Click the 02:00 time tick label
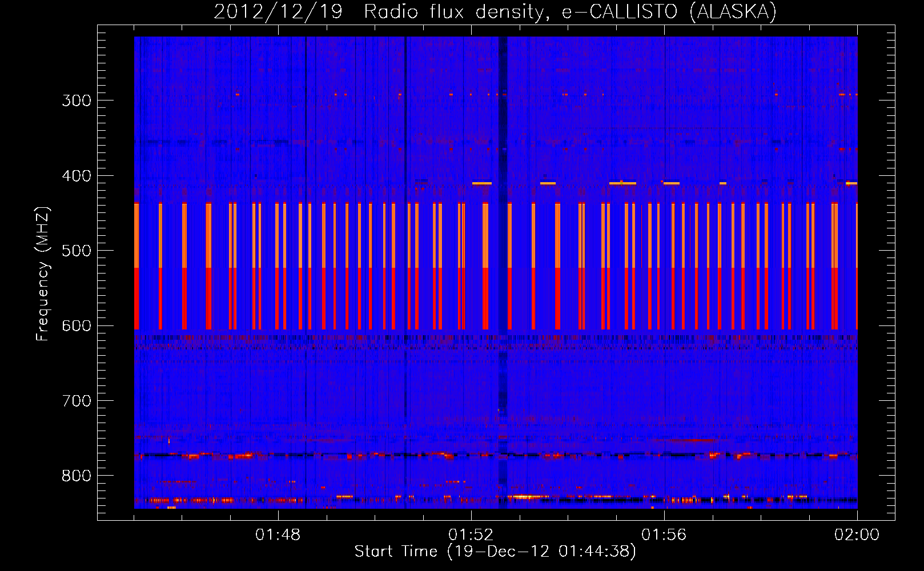 857,535
